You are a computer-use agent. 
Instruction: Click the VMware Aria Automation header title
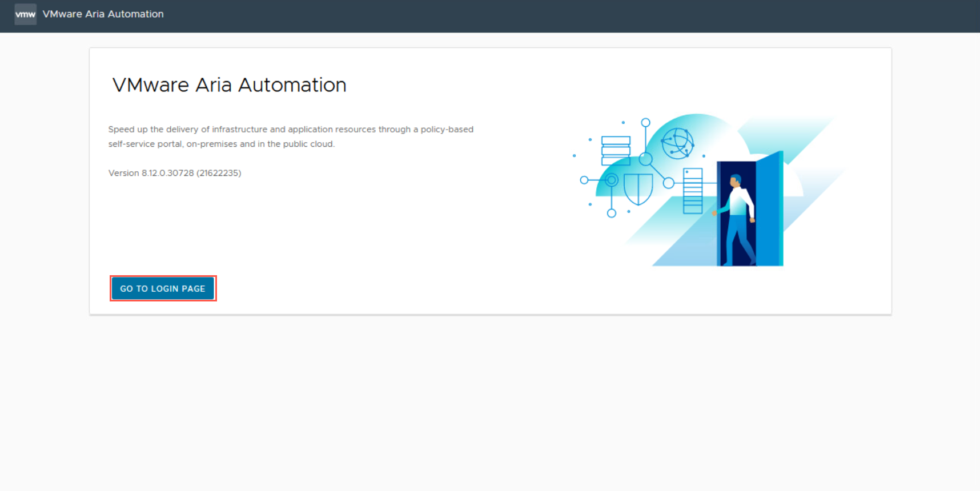click(x=103, y=14)
